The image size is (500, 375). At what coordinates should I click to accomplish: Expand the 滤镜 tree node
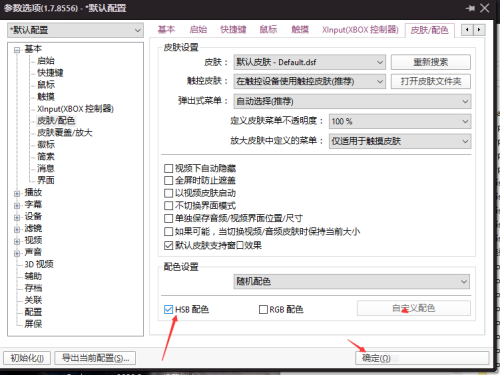click(17, 229)
